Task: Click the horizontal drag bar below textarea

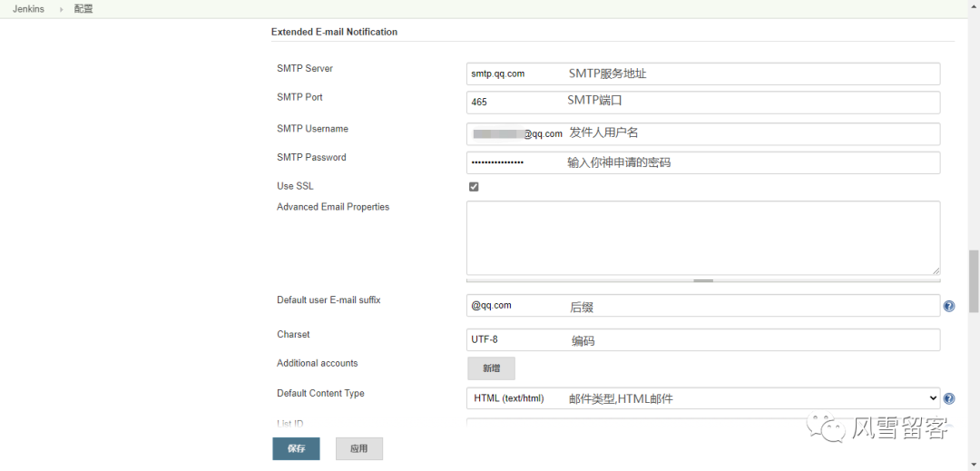Action: click(703, 280)
